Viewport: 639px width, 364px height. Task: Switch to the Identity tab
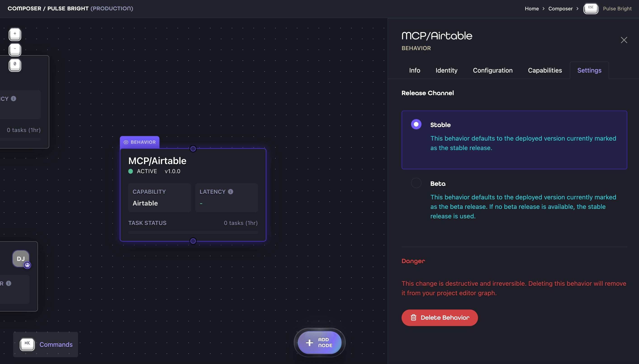click(447, 70)
